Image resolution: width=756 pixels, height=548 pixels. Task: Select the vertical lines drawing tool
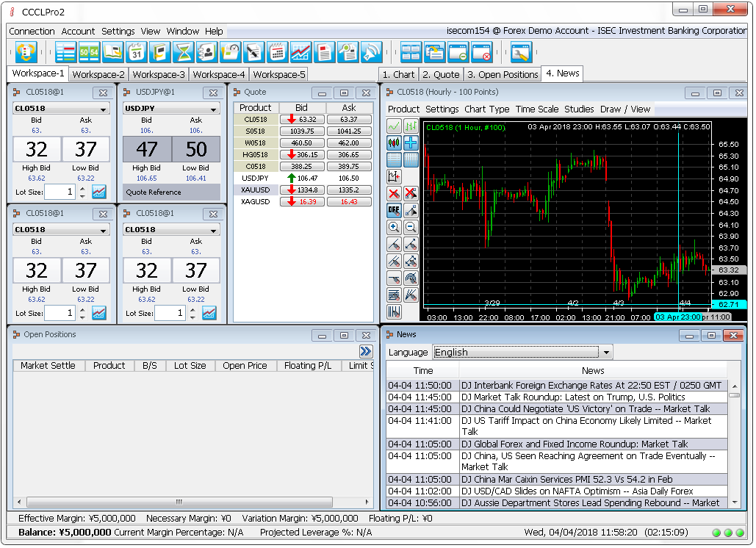coord(394,311)
